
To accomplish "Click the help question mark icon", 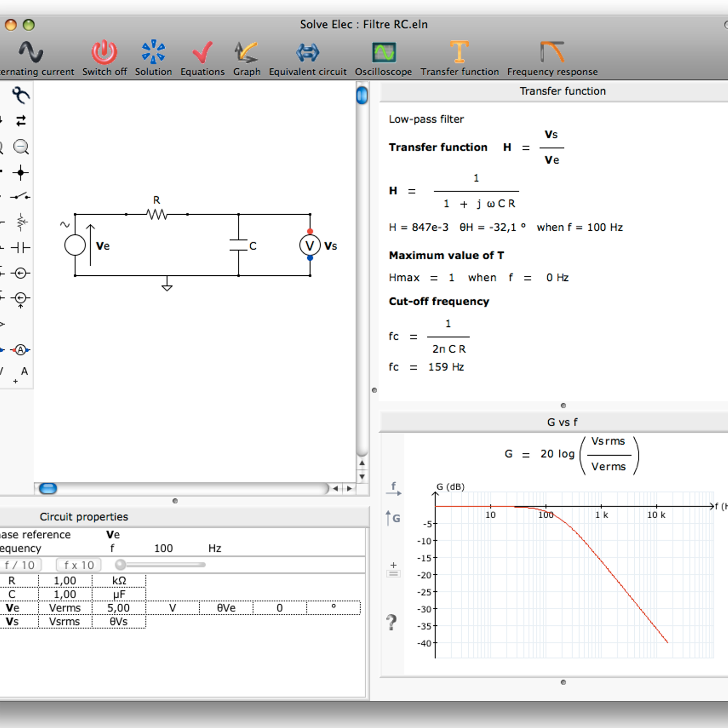I will tap(391, 622).
